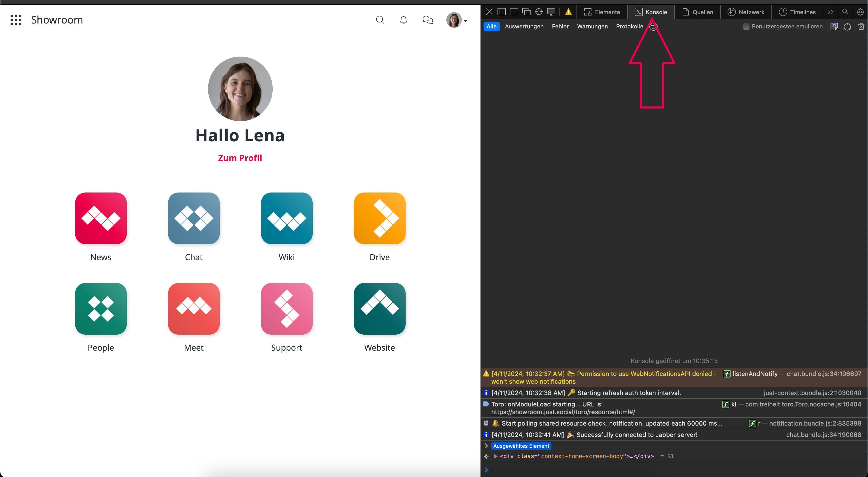
Task: Click Lena's large profile picture
Action: tap(240, 89)
